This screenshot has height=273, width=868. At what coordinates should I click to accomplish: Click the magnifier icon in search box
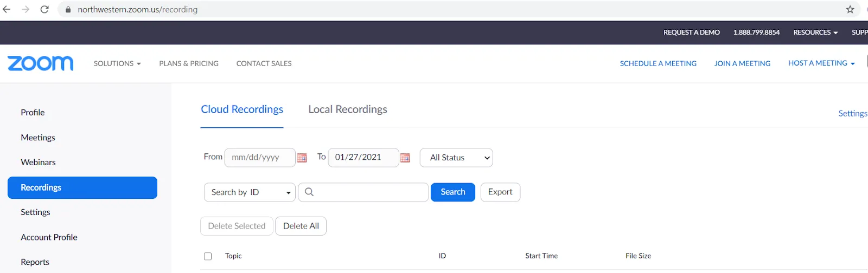309,192
